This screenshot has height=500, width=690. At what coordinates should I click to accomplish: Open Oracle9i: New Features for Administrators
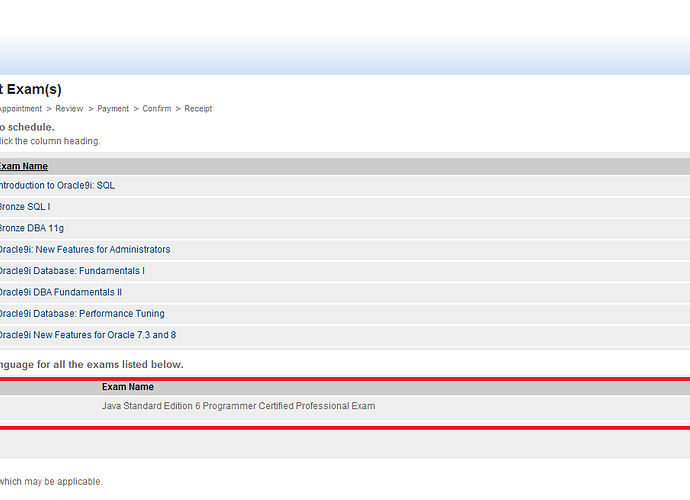[x=84, y=250]
